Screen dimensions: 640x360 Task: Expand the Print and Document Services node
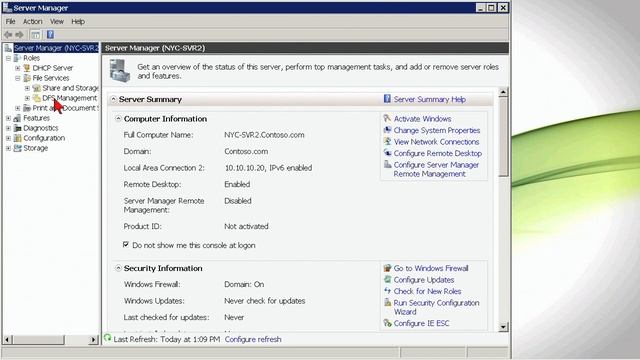point(18,108)
